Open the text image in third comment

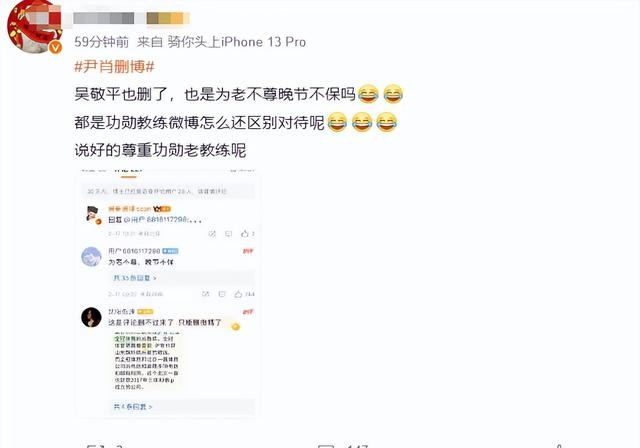pyautogui.click(x=147, y=361)
